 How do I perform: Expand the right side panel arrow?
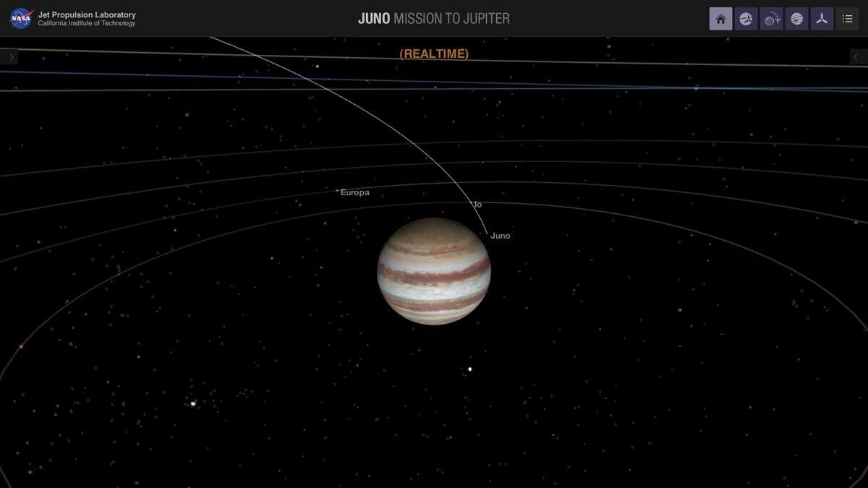click(857, 57)
